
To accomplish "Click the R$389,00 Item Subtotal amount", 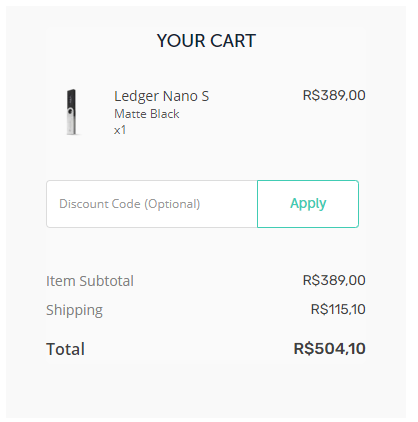I will click(x=334, y=280).
